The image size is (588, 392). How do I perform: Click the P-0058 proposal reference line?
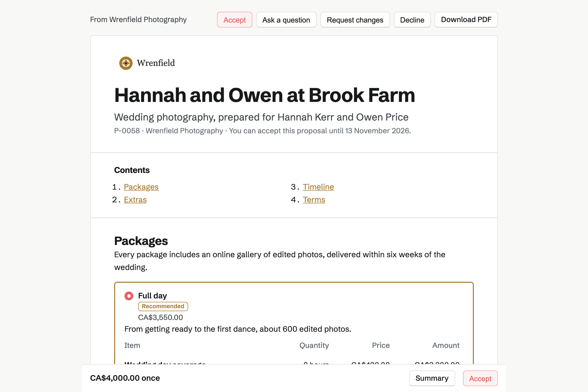[262, 131]
